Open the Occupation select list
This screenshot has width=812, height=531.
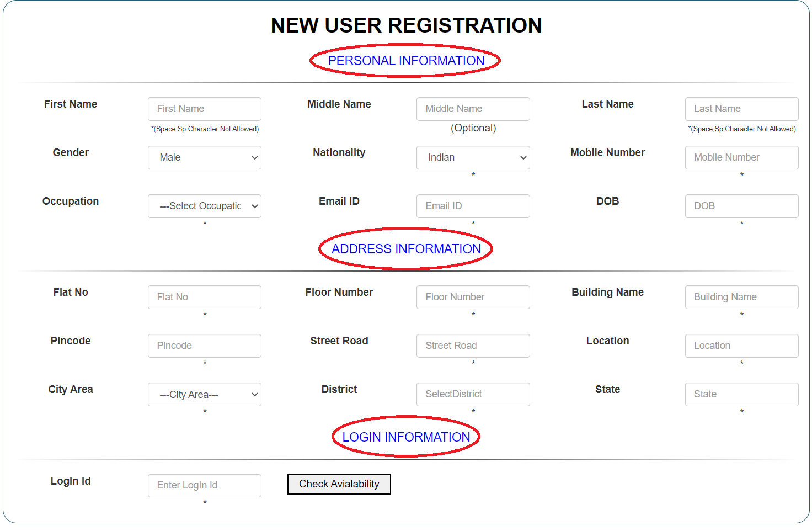pos(204,206)
